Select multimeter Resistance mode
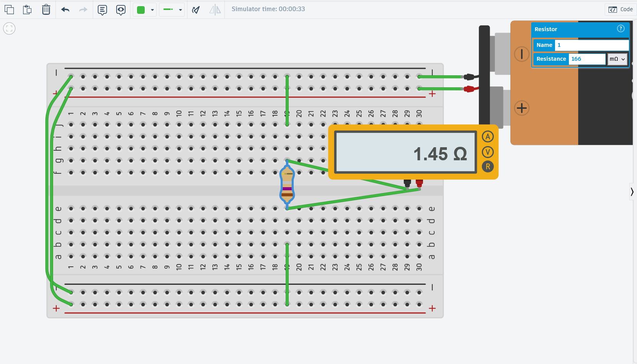Screen dimensions: 637x364 click(488, 167)
